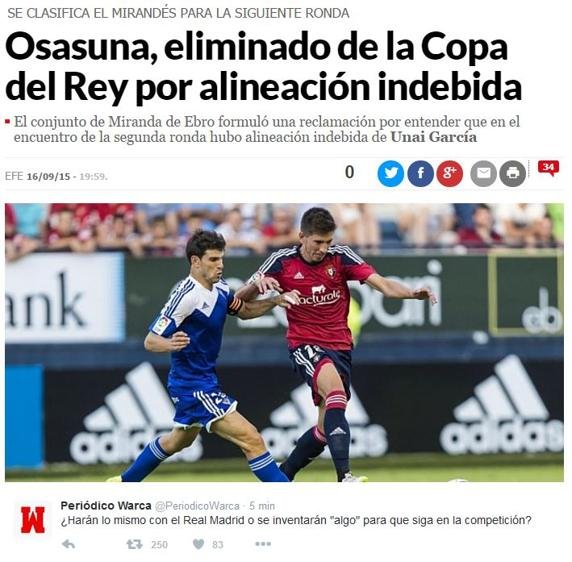This screenshot has height=562, width=572.
Task: Open the tweet's more options ellipsis
Action: [263, 544]
